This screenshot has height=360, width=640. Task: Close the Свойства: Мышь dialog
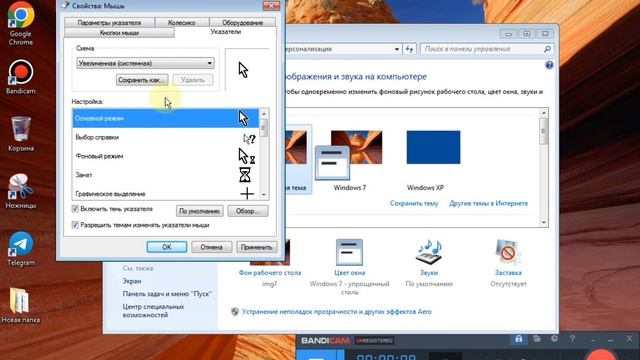271,5
